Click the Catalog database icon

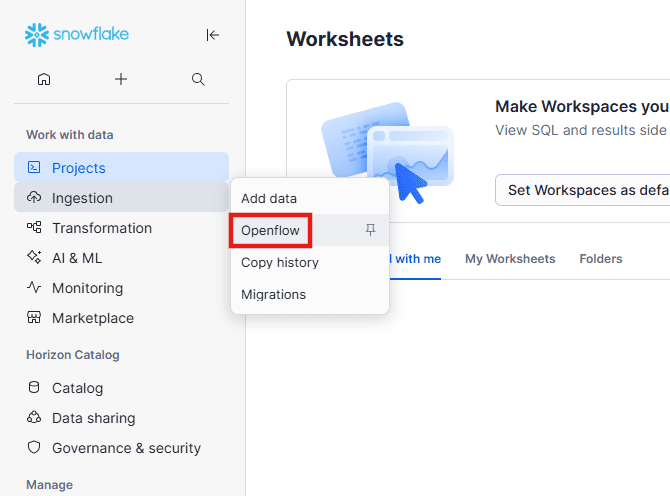(x=34, y=387)
